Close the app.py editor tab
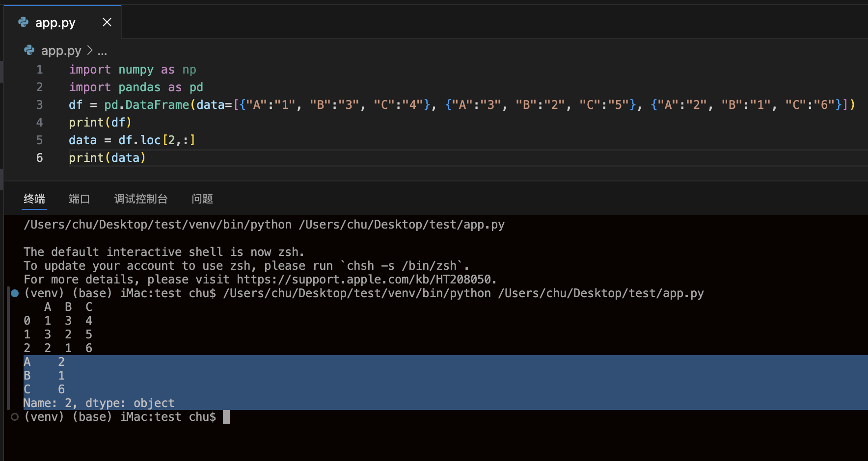Image resolution: width=868 pixels, height=461 pixels. pos(107,22)
